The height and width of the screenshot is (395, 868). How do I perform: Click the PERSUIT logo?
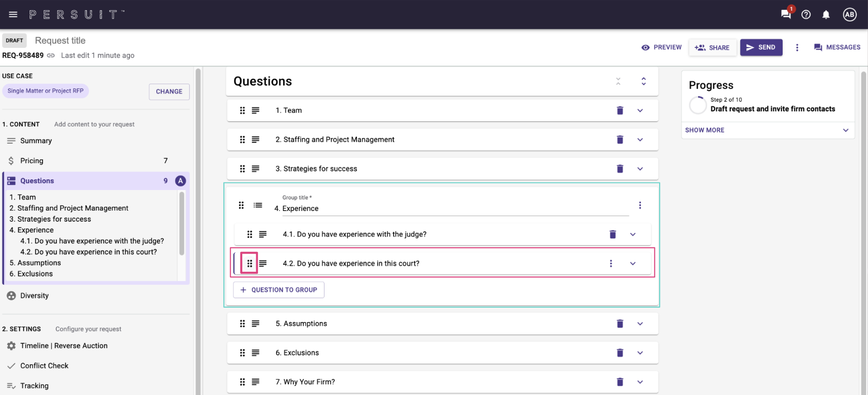coord(77,14)
